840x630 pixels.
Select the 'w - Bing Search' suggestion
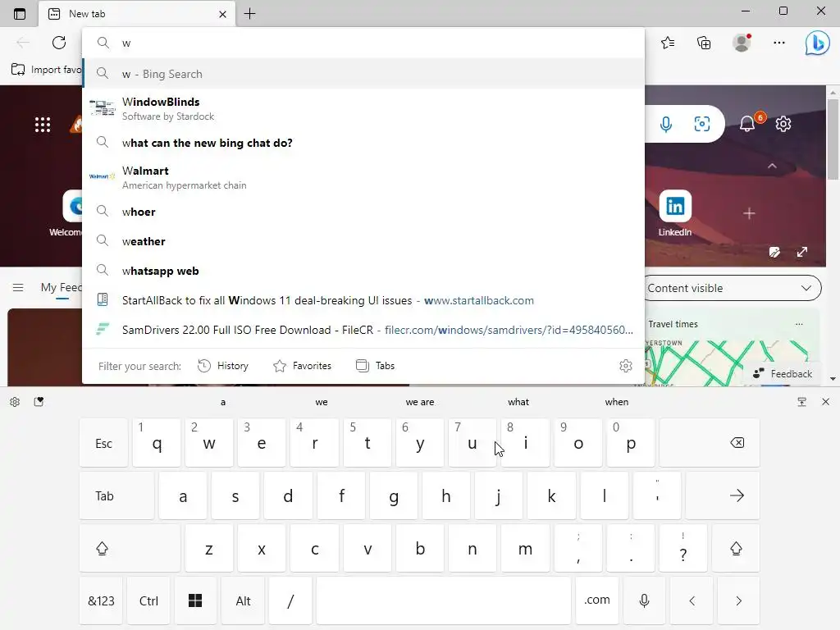point(363,74)
